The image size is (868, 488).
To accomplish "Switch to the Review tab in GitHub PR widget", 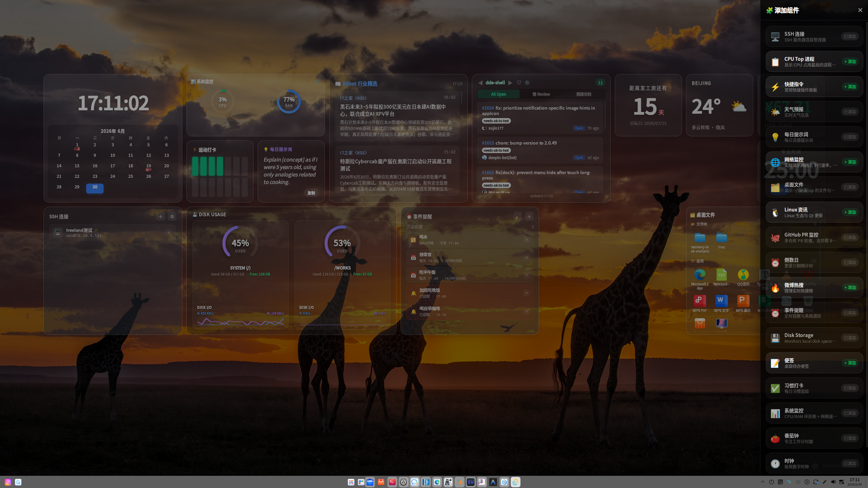I will click(541, 94).
